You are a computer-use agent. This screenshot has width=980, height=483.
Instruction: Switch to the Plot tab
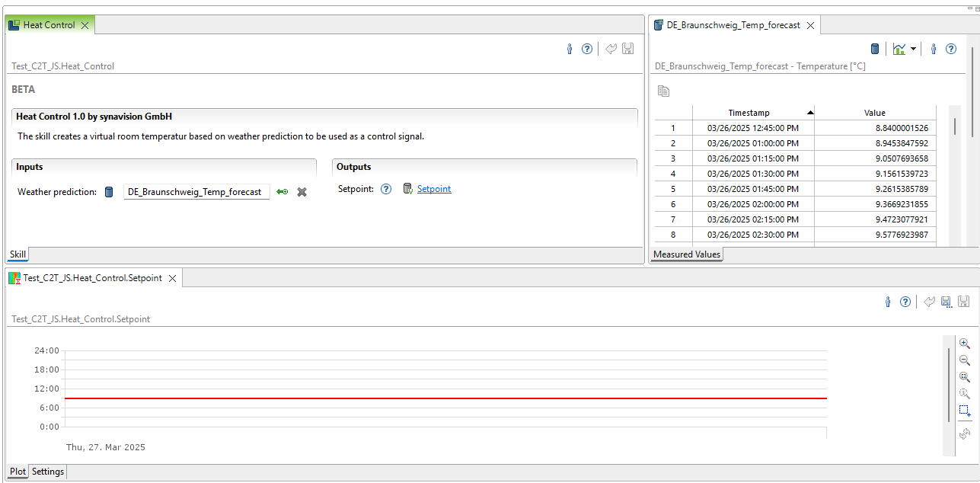point(18,472)
